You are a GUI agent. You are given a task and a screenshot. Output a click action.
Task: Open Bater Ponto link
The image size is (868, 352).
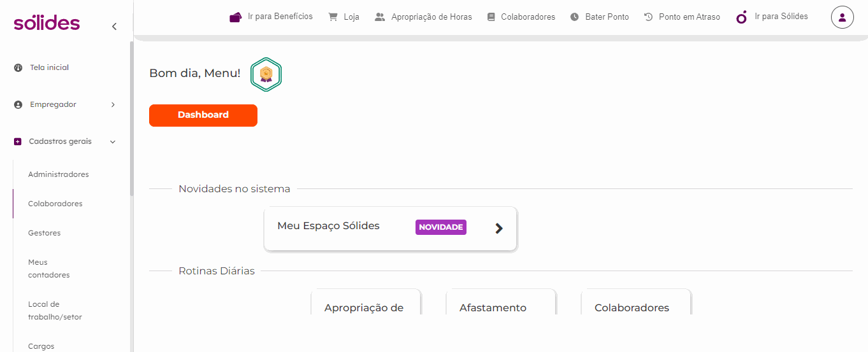point(607,17)
